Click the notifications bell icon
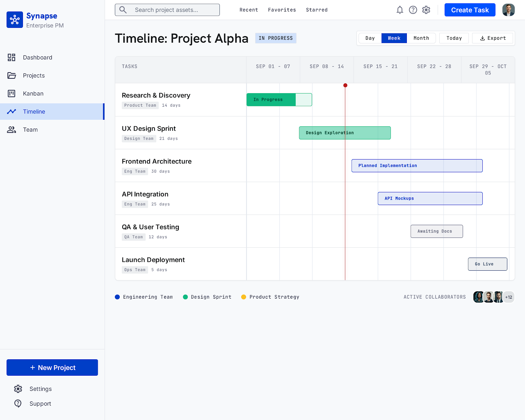The image size is (525, 420). 400,10
